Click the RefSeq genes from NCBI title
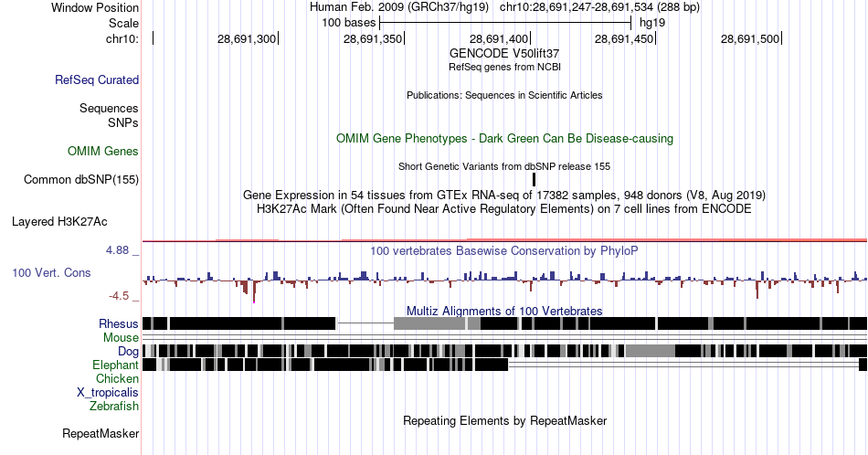This screenshot has width=868, height=455. tap(504, 67)
